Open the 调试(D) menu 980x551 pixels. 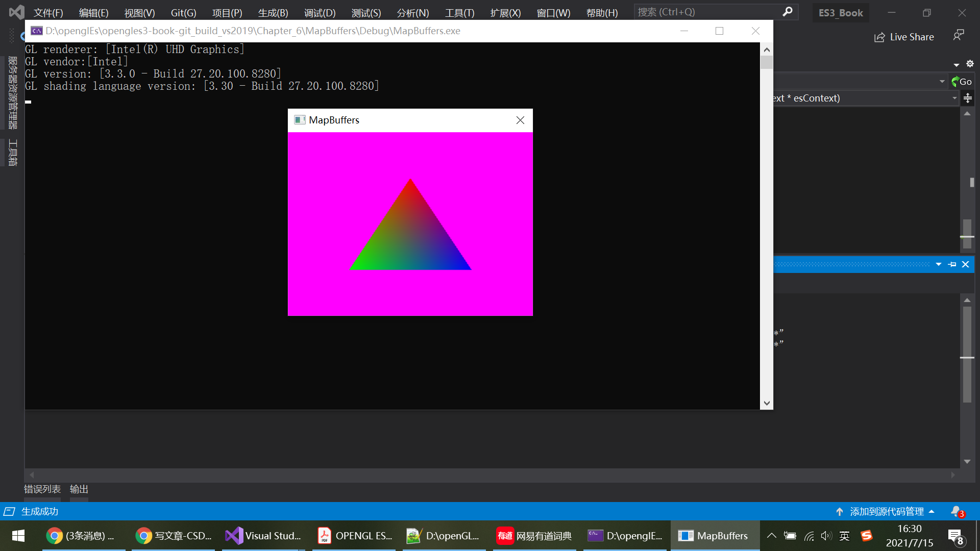[x=320, y=13]
